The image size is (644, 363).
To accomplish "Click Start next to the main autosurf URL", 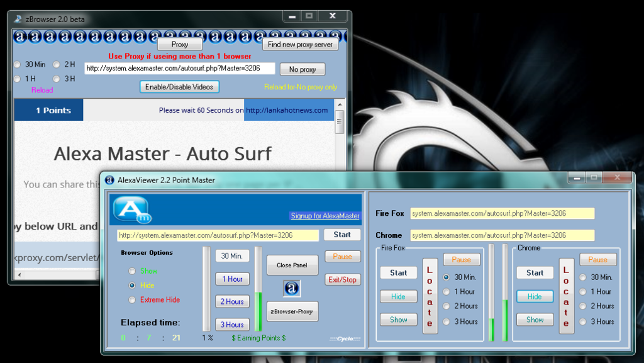I will coord(342,235).
